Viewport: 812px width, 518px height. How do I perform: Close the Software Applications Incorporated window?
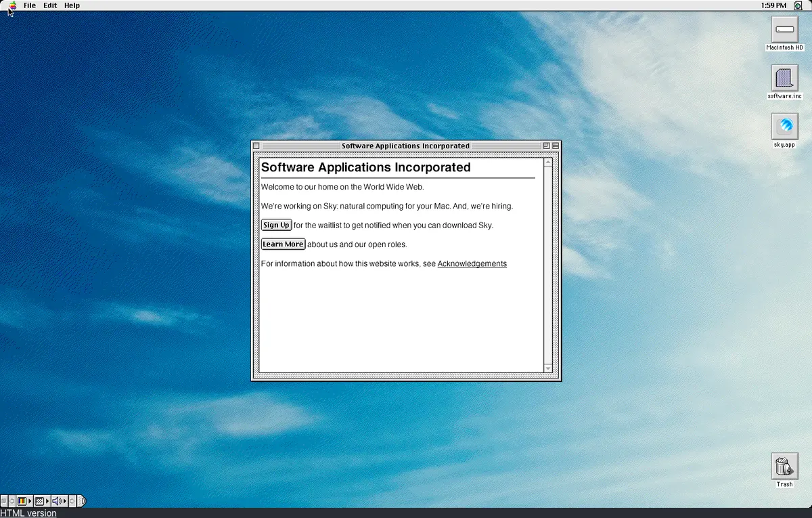click(256, 146)
